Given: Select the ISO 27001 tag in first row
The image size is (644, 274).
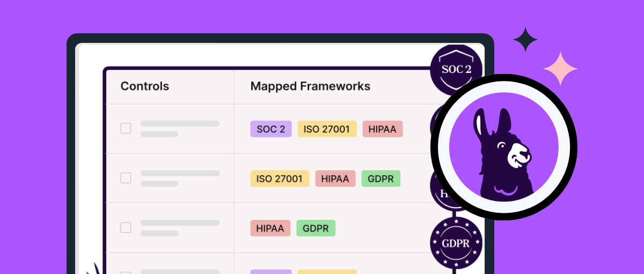Looking at the screenshot, I should [327, 129].
